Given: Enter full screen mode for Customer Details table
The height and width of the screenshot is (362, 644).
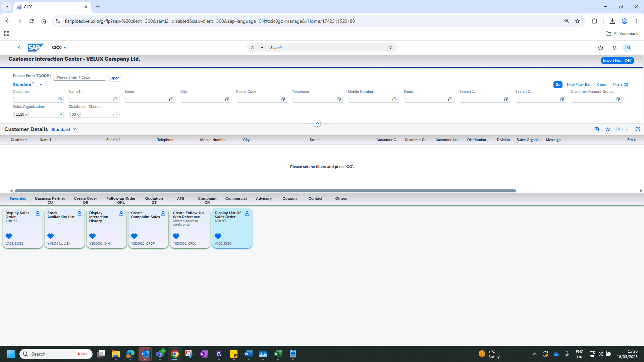Looking at the screenshot, I should point(638,129).
